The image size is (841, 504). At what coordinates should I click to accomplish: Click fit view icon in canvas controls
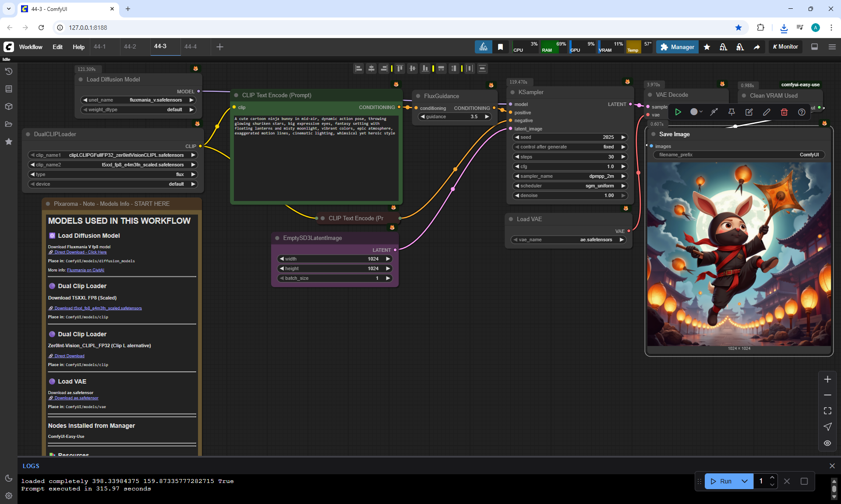(x=827, y=411)
